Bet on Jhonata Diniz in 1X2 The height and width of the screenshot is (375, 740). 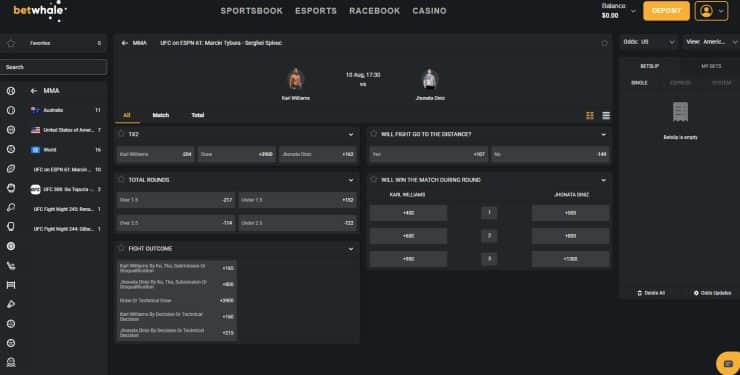318,154
